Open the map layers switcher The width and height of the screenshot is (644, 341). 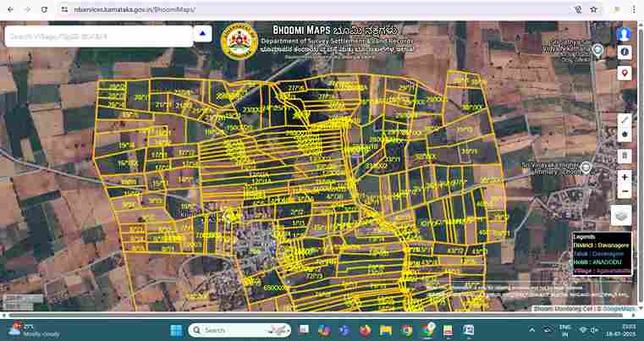pos(621,216)
